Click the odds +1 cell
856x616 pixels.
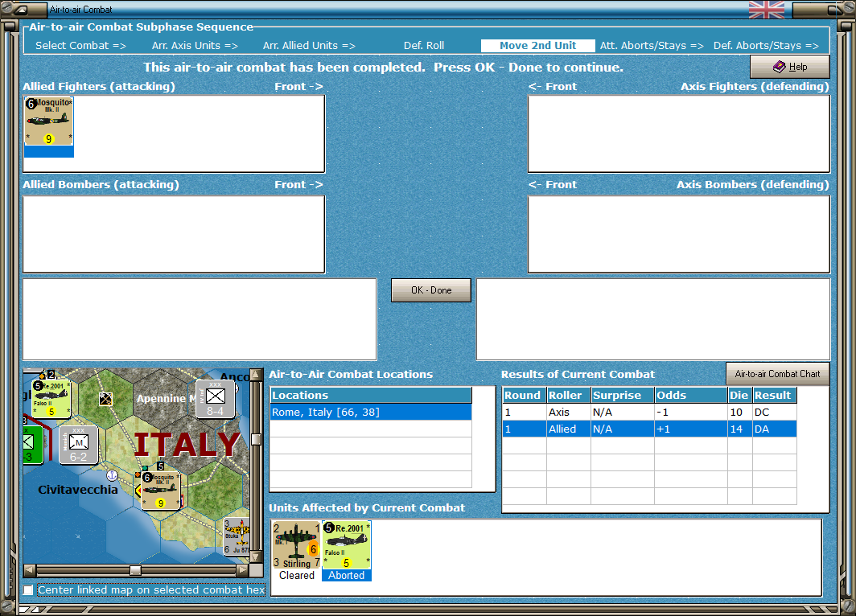(x=690, y=429)
